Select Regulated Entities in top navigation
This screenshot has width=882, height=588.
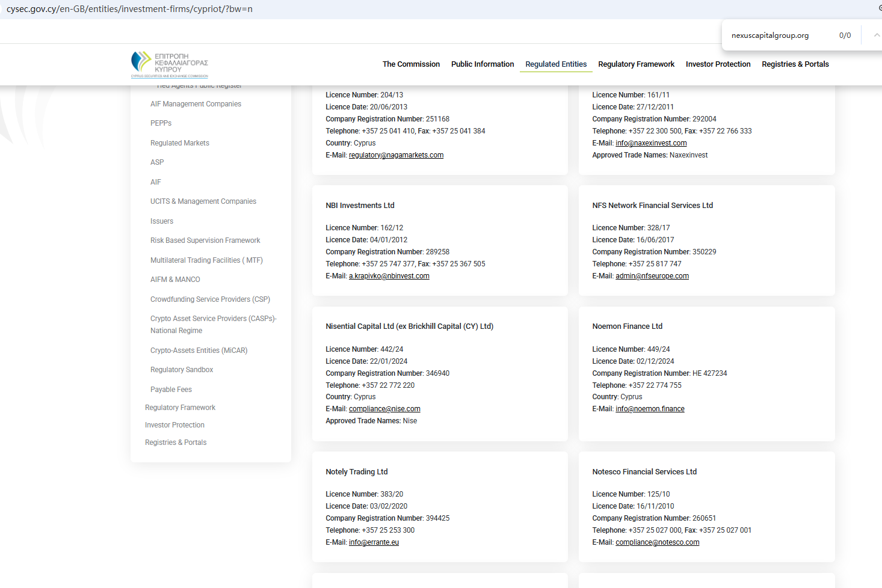556,64
